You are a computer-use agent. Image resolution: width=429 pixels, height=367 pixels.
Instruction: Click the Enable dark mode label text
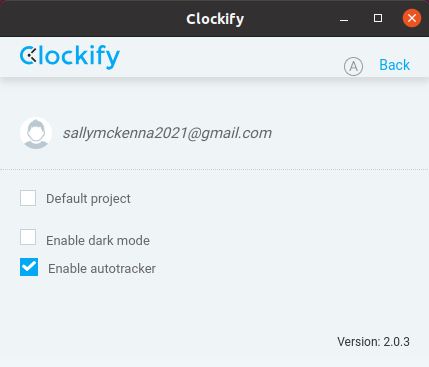(98, 240)
